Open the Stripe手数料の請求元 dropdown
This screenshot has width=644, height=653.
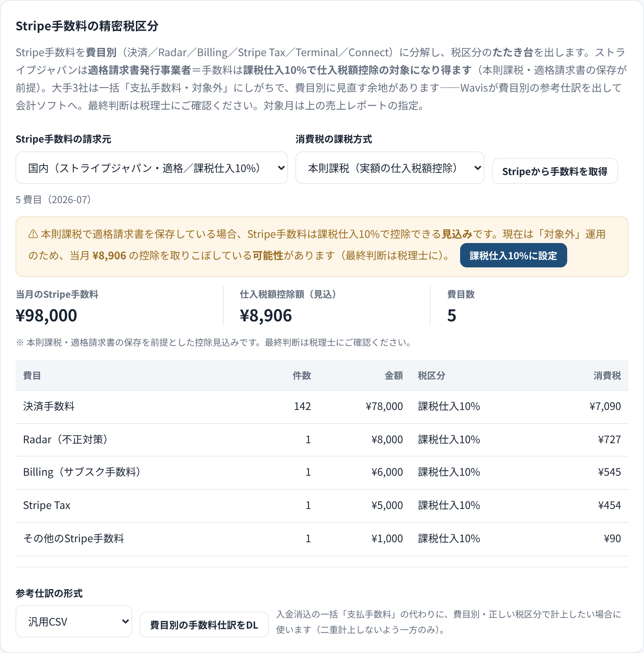tap(152, 168)
